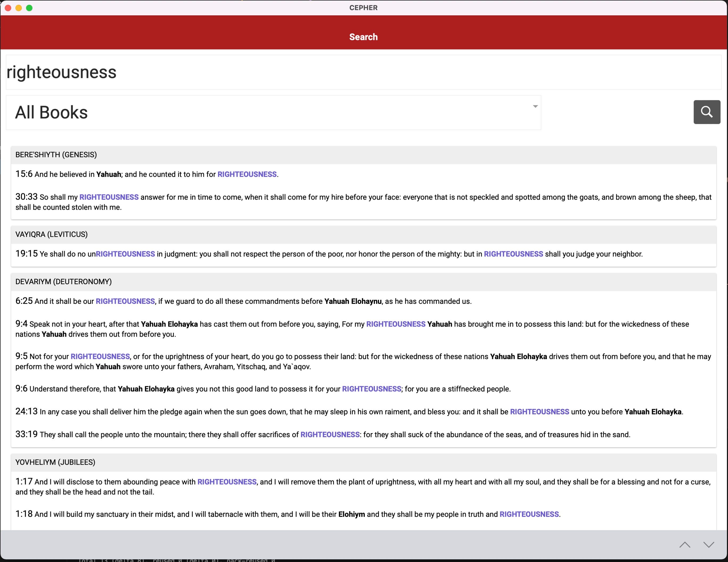Screen dimensions: 728x562
Task: Click the CEPHER window title
Action: (363, 8)
